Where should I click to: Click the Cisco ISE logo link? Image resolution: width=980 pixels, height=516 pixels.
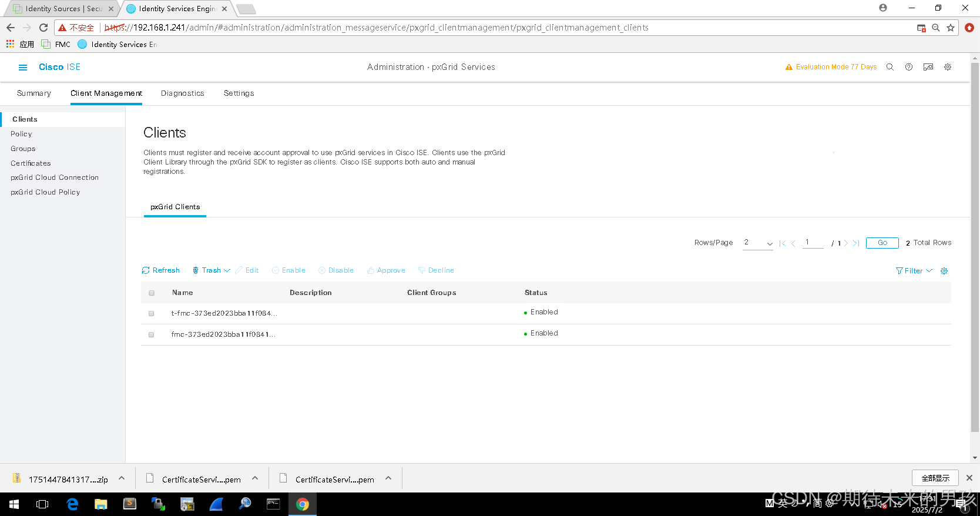tap(59, 67)
